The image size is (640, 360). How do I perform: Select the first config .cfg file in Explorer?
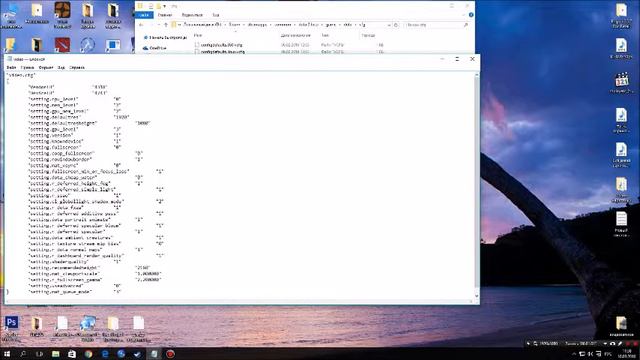[222, 45]
